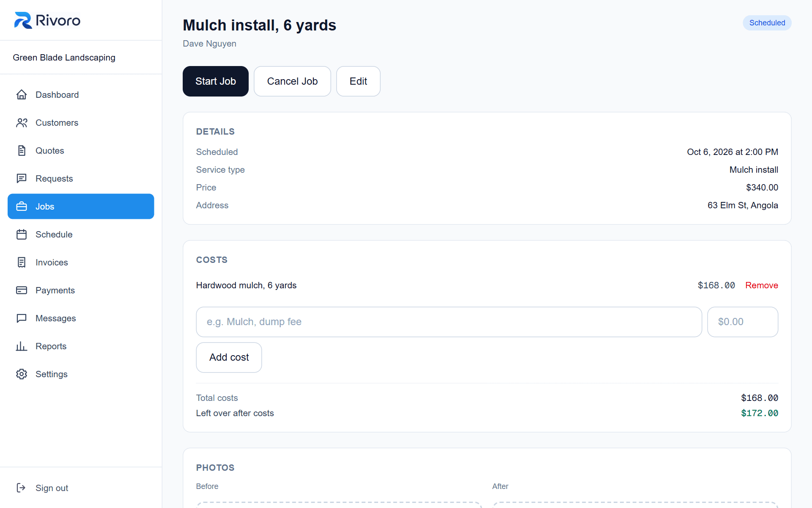Click the Quotes document icon

pos(22,151)
